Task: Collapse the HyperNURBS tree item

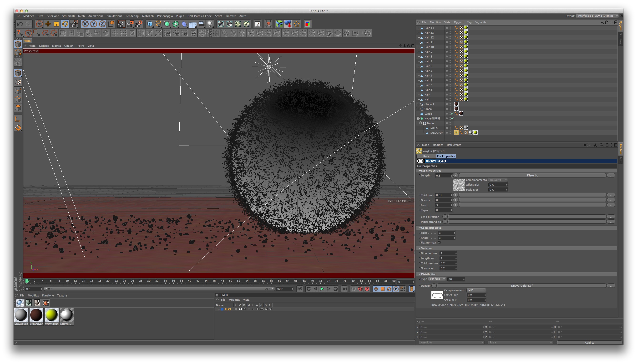Action: click(x=418, y=118)
